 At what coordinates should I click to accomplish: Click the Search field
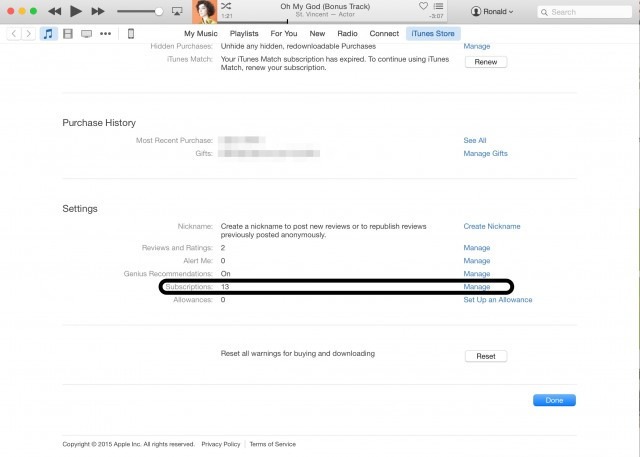(584, 12)
